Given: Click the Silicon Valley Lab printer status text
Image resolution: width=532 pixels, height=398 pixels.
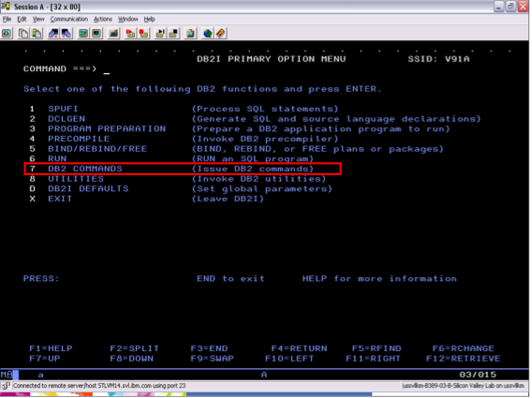Looking at the screenshot, I should click(x=463, y=386).
